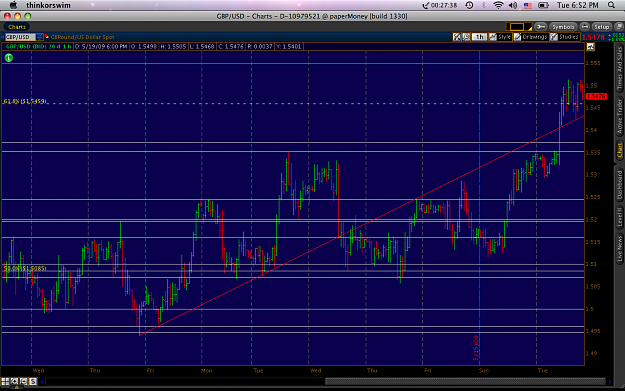Click the second chart icon left of 1h
625x391 pixels.
[x=466, y=37]
